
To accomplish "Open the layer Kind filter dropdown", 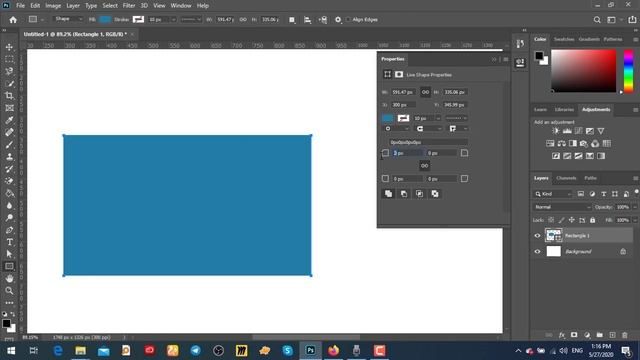I will point(553,194).
